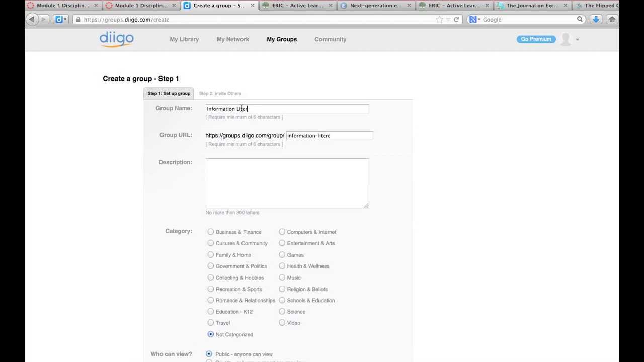Choose the Science category

click(282, 311)
